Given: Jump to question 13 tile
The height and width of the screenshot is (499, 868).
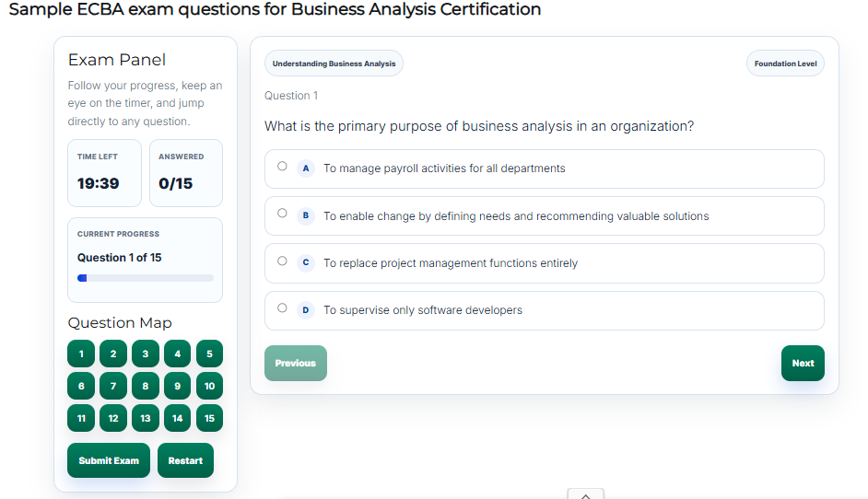Looking at the screenshot, I should 145,418.
